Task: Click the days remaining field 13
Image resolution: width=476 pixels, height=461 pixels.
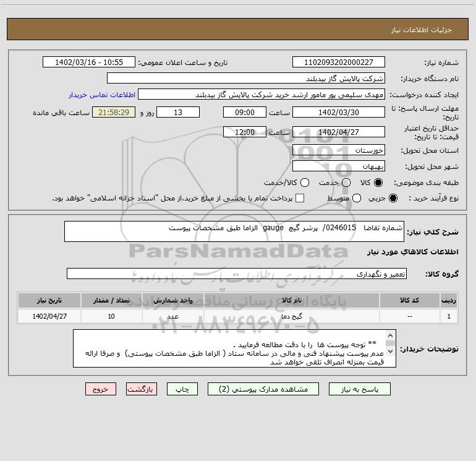Action: [178, 112]
